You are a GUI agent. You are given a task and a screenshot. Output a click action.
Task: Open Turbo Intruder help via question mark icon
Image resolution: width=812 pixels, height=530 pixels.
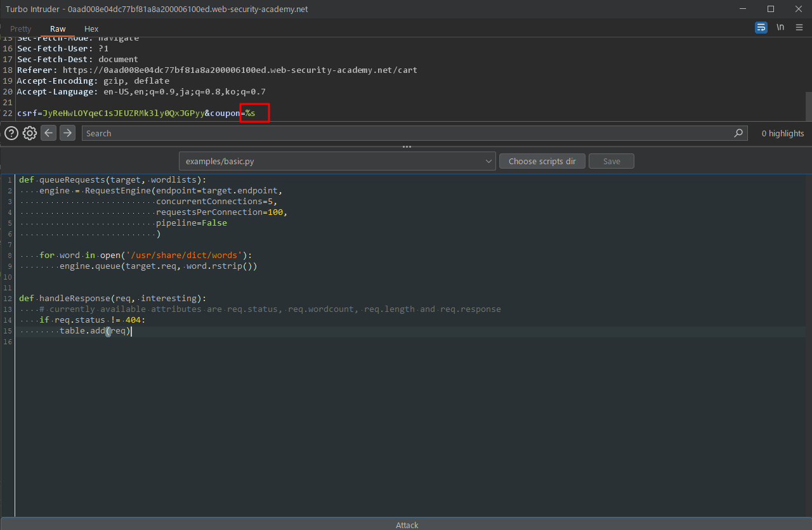(11, 132)
